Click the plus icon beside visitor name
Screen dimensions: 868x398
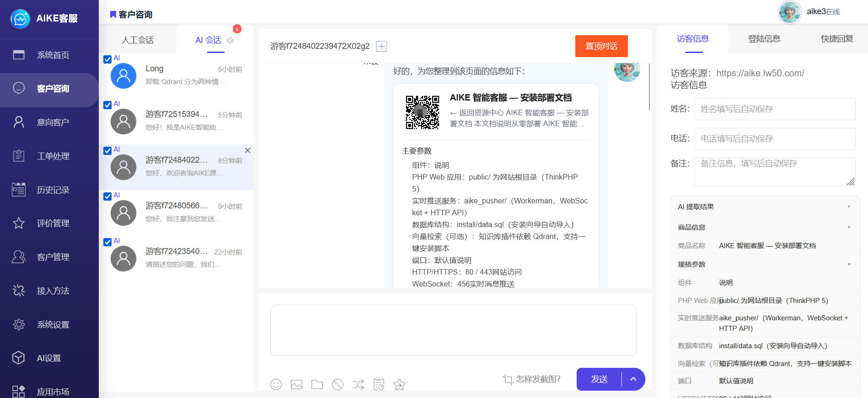381,46
